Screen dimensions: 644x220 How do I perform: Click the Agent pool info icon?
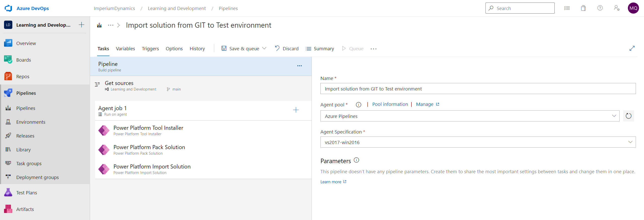pos(359,105)
